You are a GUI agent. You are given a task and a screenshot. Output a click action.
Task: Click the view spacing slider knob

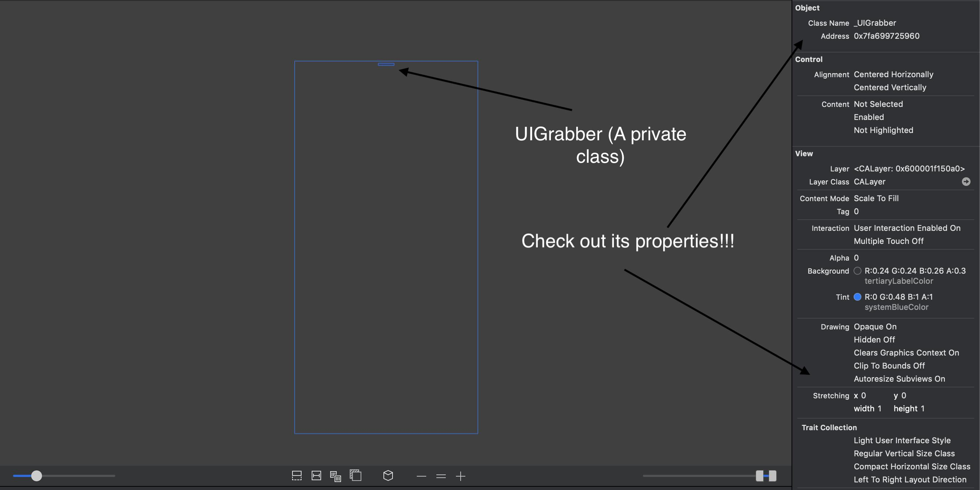[x=36, y=476]
